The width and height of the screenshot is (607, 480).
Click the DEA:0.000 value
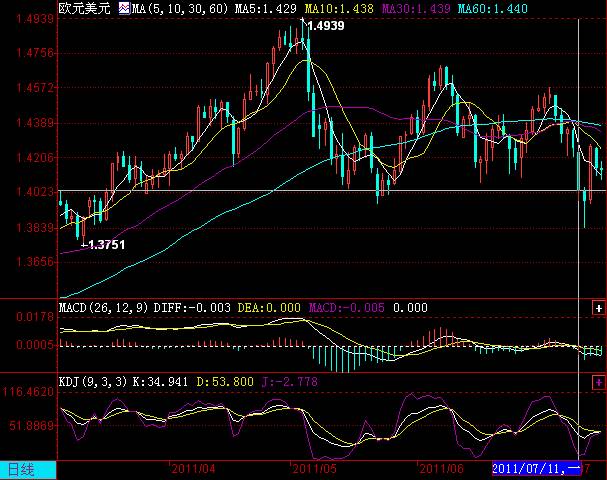(x=269, y=308)
